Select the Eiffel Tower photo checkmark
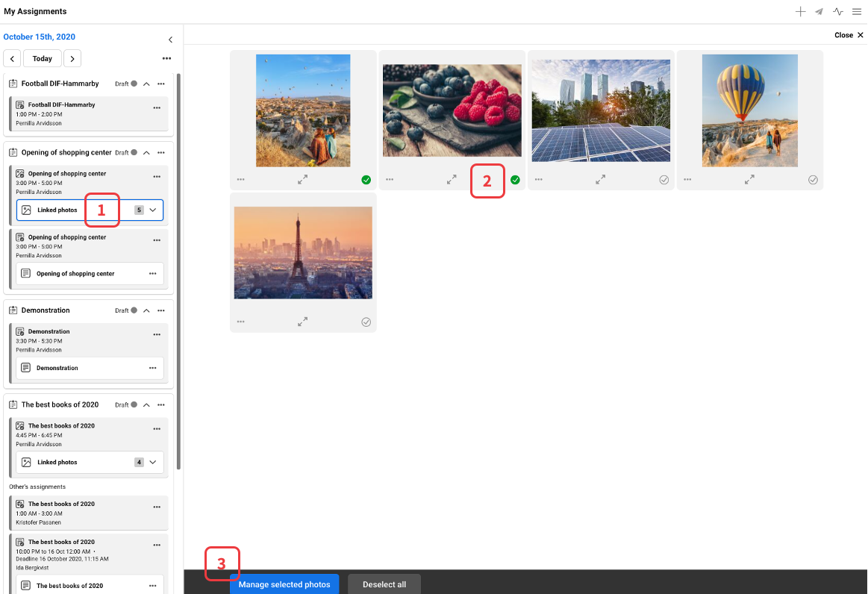868x594 pixels. [366, 322]
